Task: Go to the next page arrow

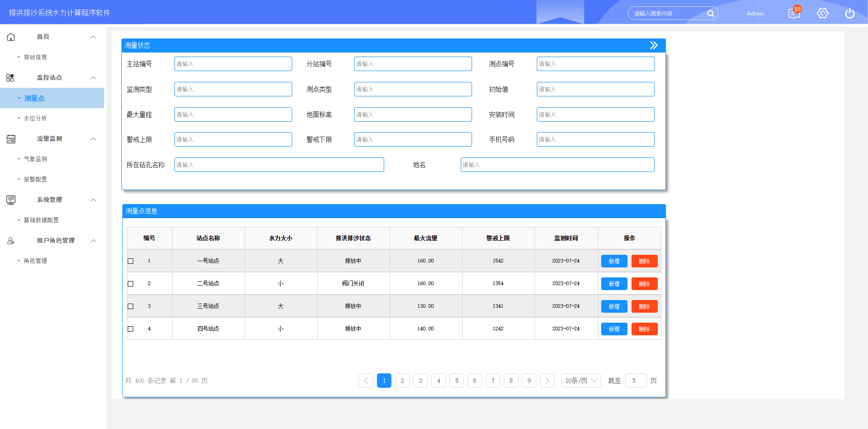Action: (x=547, y=381)
